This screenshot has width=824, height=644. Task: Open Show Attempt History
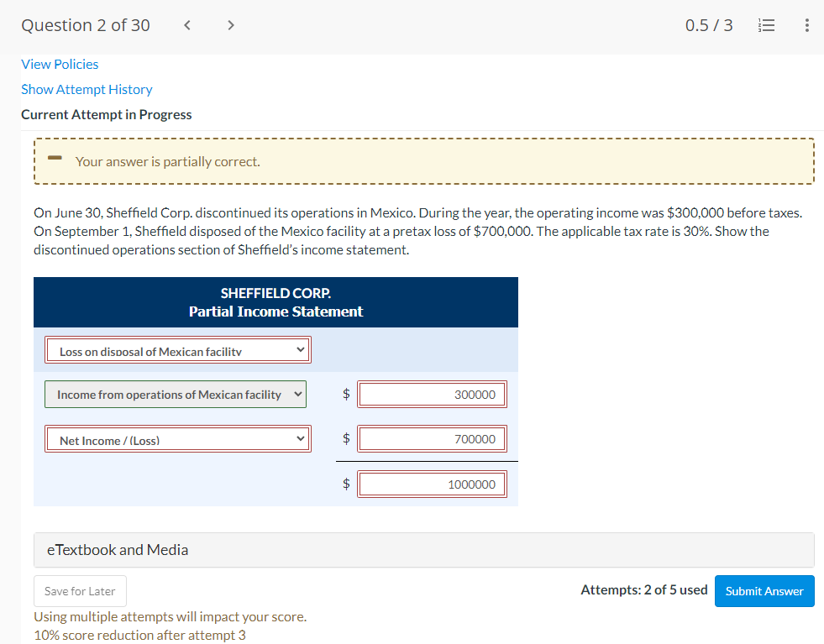(x=87, y=89)
